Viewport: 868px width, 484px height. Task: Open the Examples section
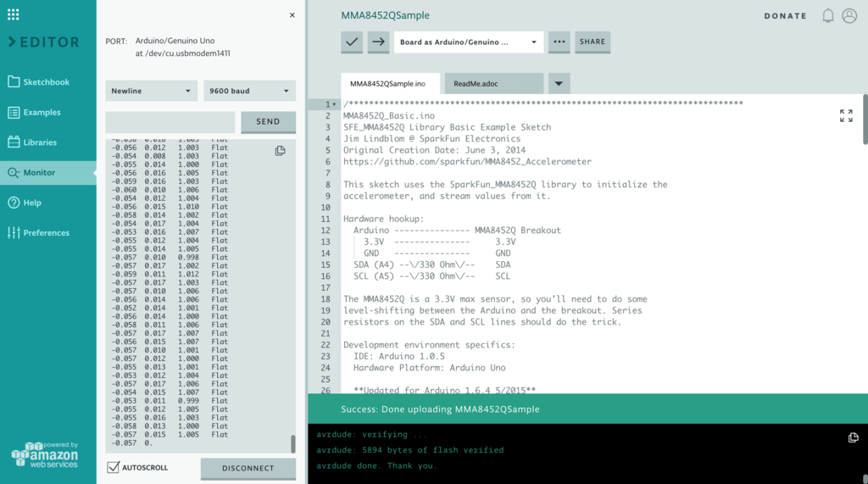coord(34,113)
